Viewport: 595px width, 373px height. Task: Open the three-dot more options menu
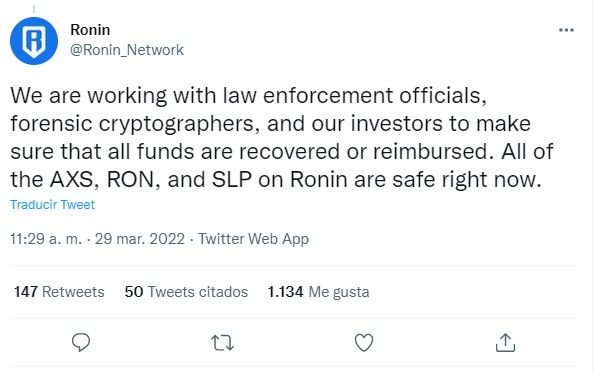pyautogui.click(x=566, y=30)
